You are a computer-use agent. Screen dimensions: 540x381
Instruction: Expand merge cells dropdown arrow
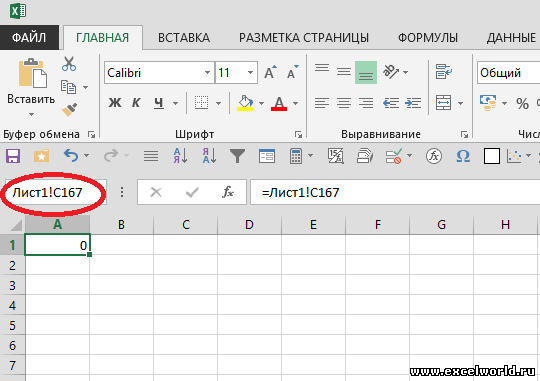[460, 103]
